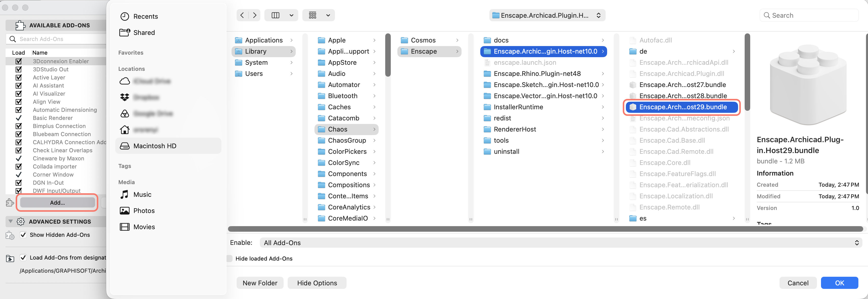Toggle load checkbox for AI Visualizer

18,93
